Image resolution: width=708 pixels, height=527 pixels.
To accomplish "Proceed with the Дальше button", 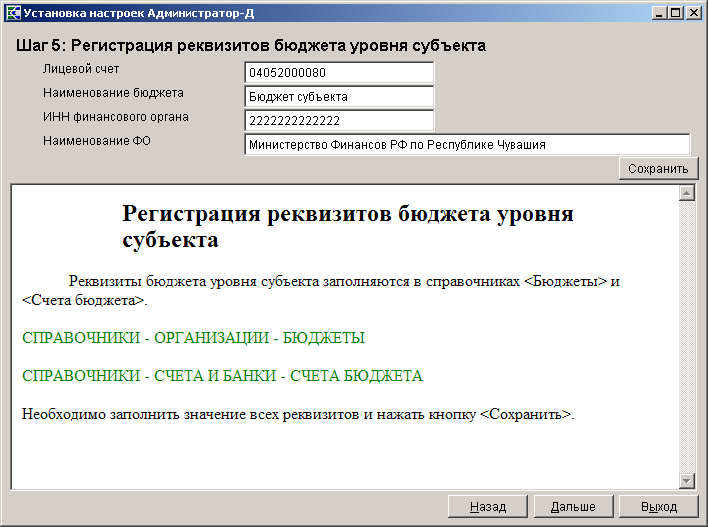I will coord(573,507).
